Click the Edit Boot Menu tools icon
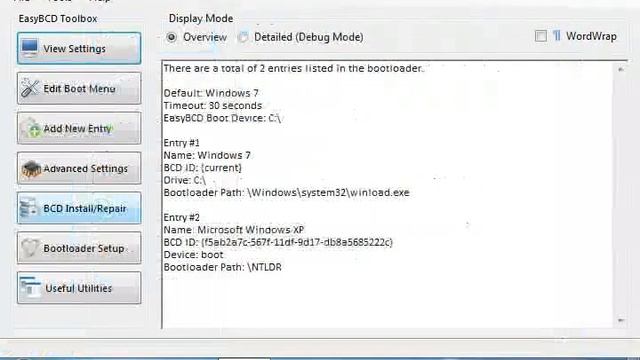The height and width of the screenshot is (360, 640). 30,88
